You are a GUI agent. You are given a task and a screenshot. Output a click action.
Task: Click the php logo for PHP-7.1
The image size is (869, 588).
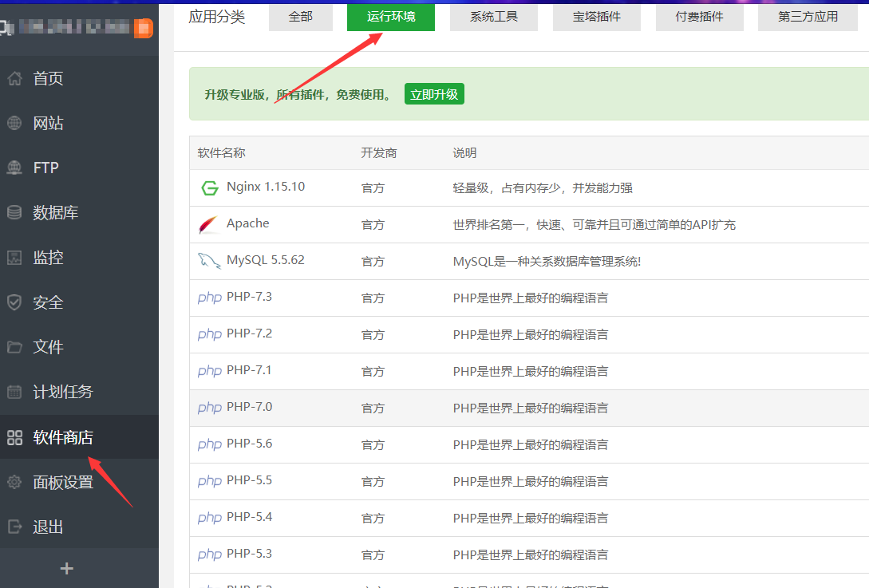coord(210,371)
